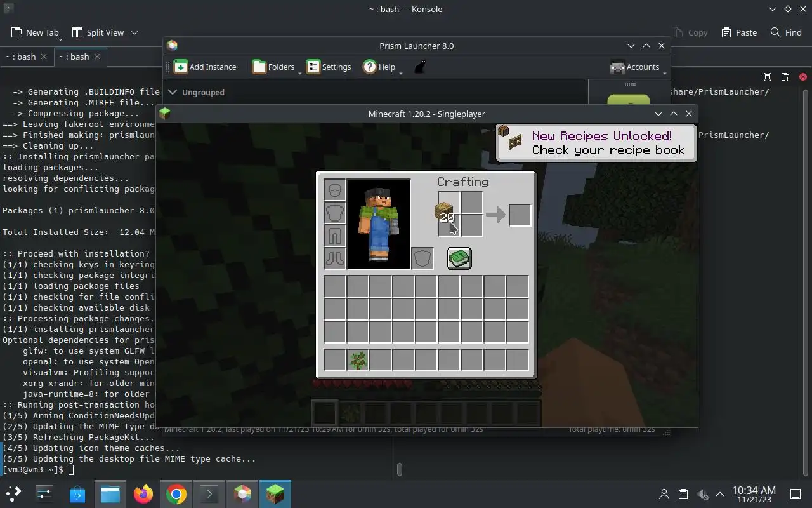Click show desktop button in taskbar
This screenshot has width=812, height=508.
coord(795,494)
